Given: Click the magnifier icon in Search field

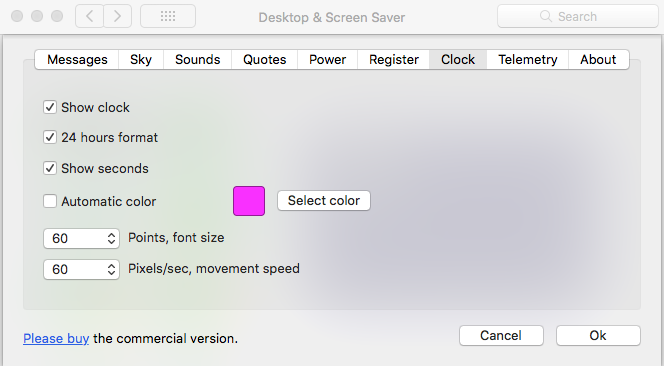Looking at the screenshot, I should 546,16.
